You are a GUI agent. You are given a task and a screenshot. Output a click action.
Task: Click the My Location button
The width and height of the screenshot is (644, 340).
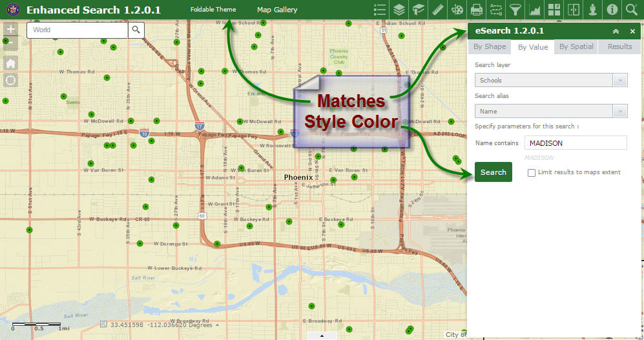click(x=11, y=81)
